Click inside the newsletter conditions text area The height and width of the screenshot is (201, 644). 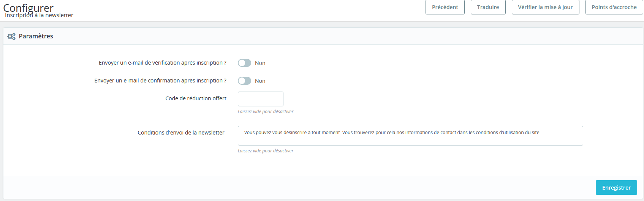tap(410, 136)
